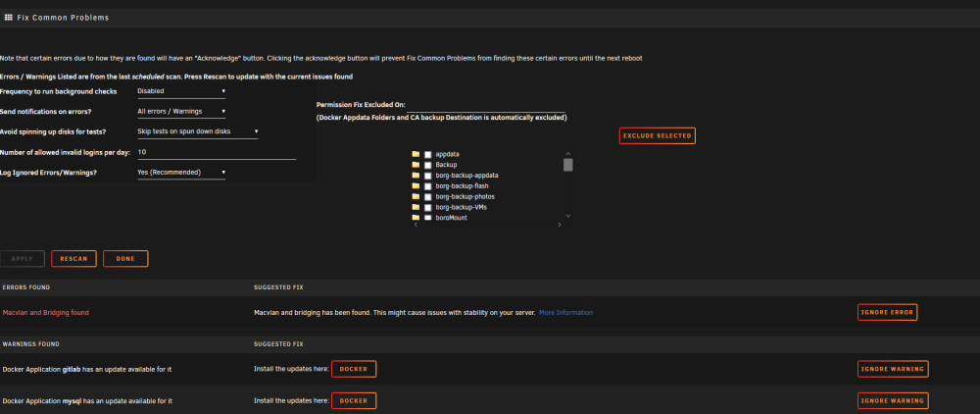The image size is (980, 414).
Task: Open the Log Ignored Errors/Warnings dropdown
Action: pos(181,172)
